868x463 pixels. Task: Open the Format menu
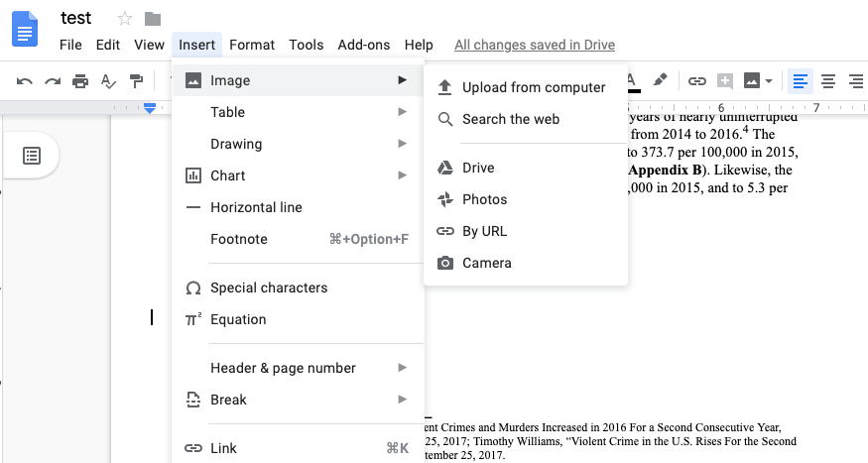(x=252, y=45)
